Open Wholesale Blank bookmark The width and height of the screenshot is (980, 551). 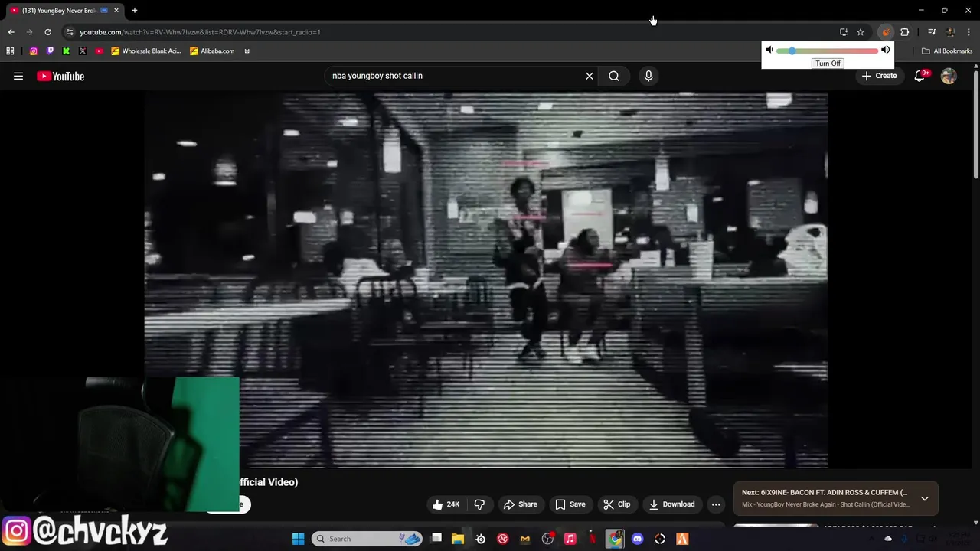click(x=146, y=51)
